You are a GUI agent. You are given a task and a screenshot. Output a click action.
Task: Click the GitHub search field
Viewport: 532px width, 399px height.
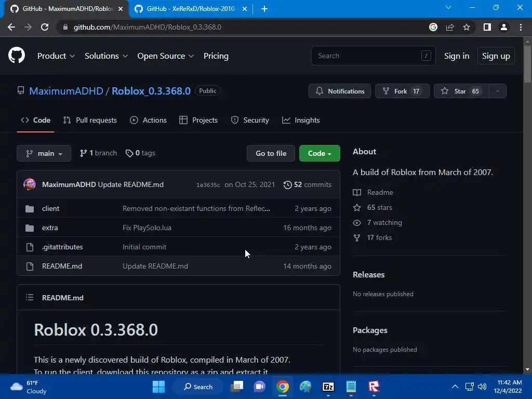point(373,56)
